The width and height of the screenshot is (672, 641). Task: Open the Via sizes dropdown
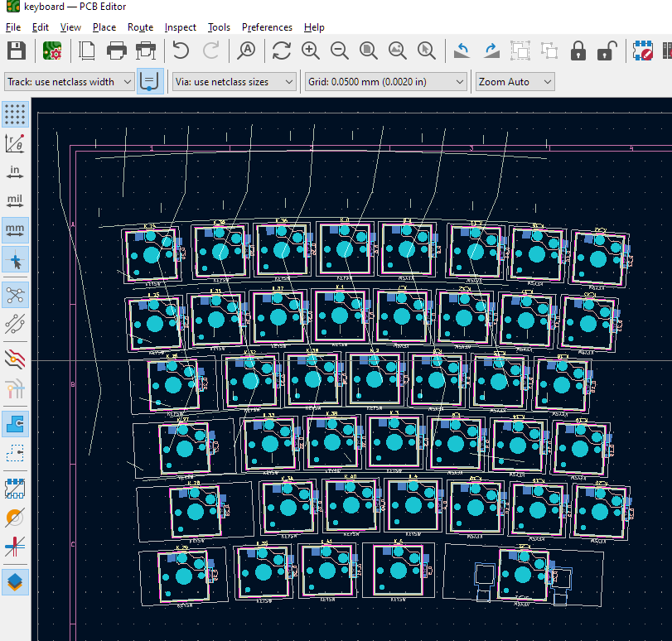click(x=234, y=81)
